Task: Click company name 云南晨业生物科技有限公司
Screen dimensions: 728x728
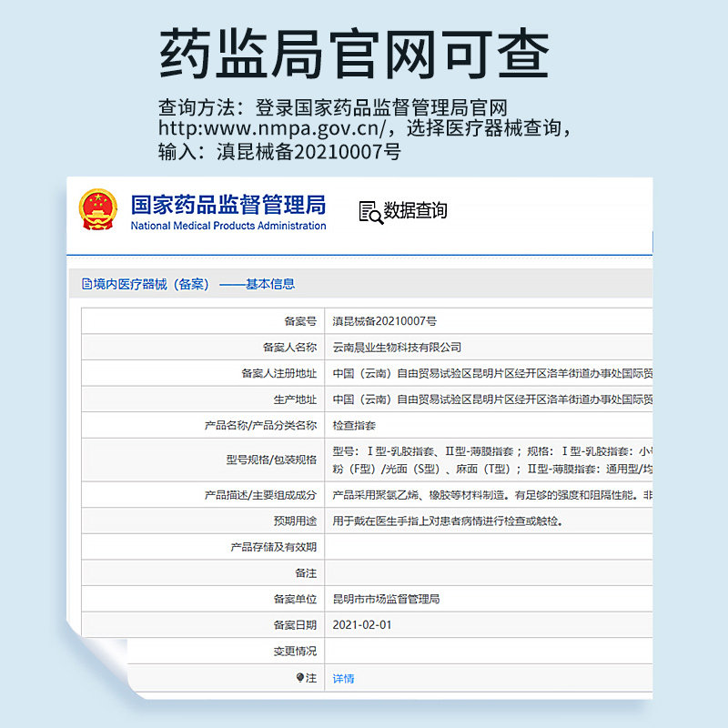Action: click(397, 347)
